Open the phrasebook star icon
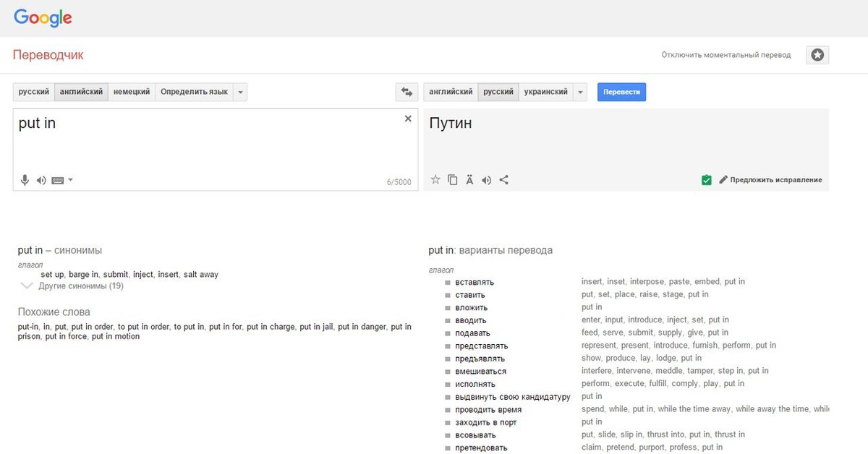This screenshot has width=868, height=454. pos(817,55)
